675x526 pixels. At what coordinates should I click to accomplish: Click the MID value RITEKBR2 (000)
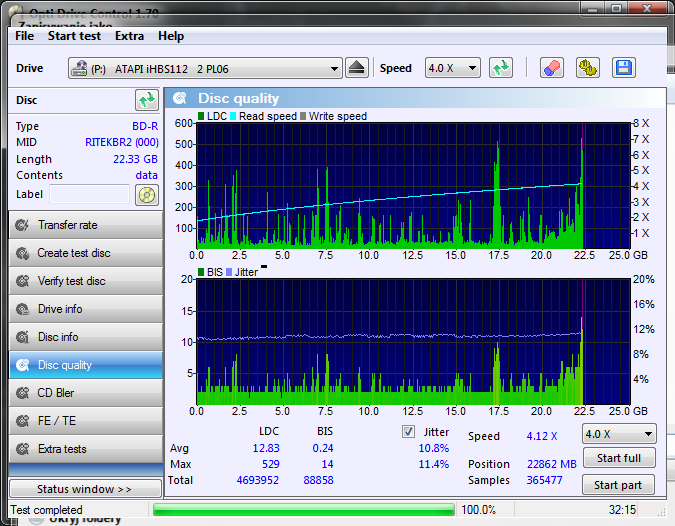click(121, 142)
